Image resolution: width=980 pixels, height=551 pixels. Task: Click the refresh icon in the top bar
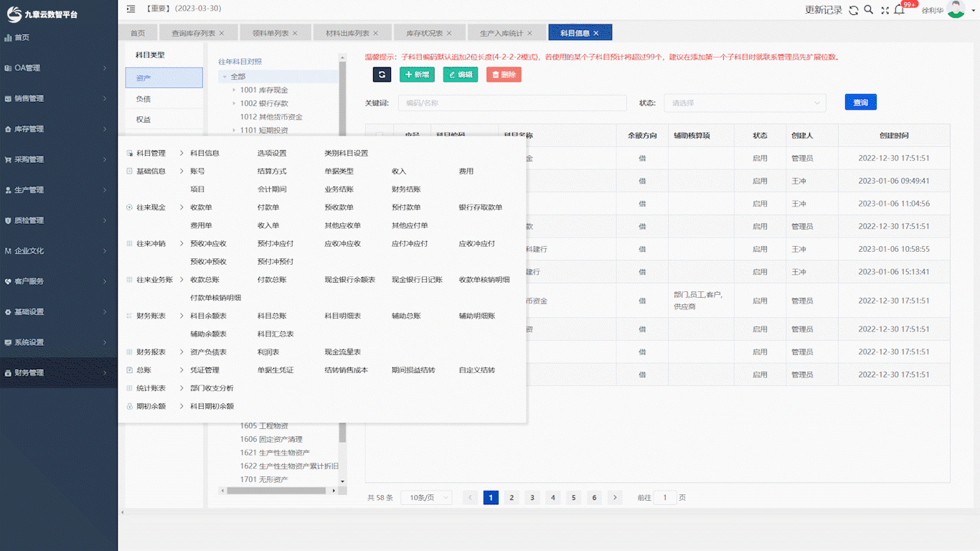[x=853, y=10]
